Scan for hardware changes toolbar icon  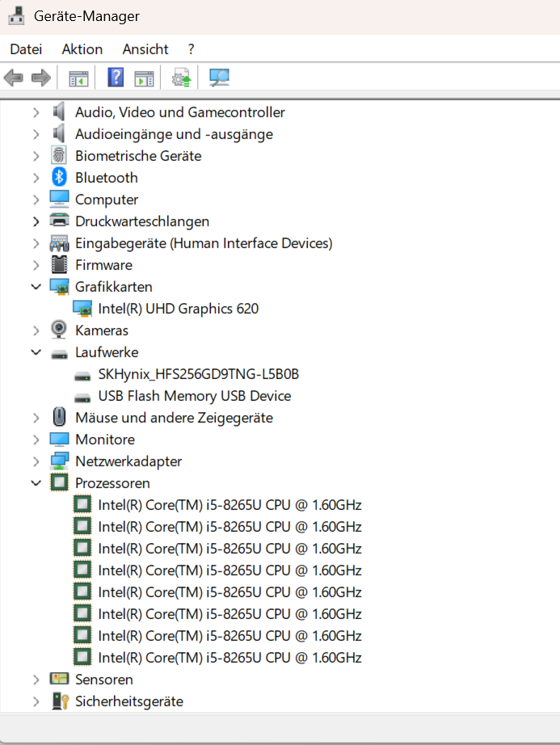(219, 78)
